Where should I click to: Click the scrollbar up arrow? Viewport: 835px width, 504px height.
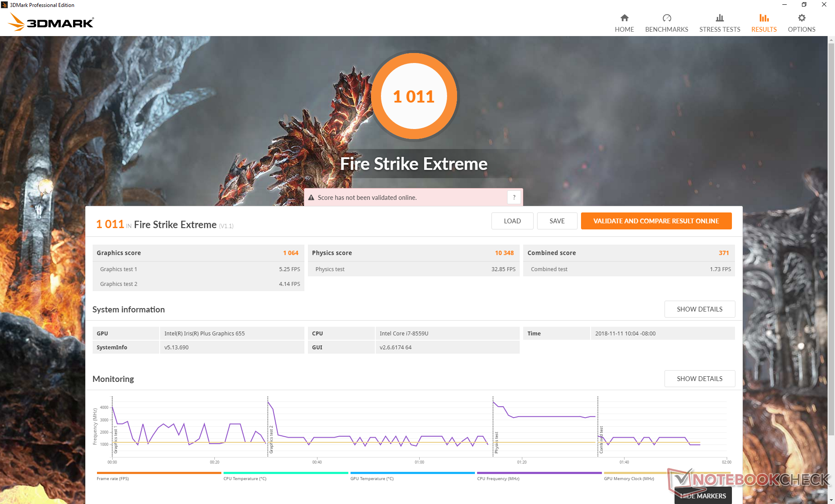[831, 40]
